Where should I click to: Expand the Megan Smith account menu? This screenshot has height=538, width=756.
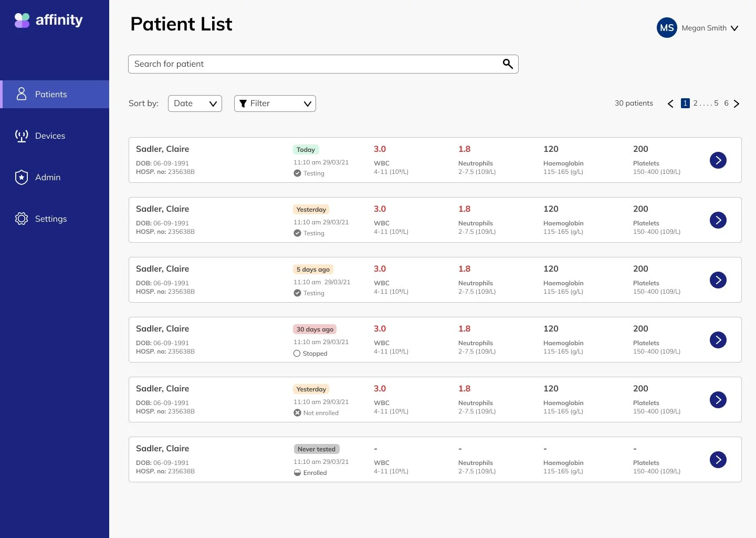734,28
